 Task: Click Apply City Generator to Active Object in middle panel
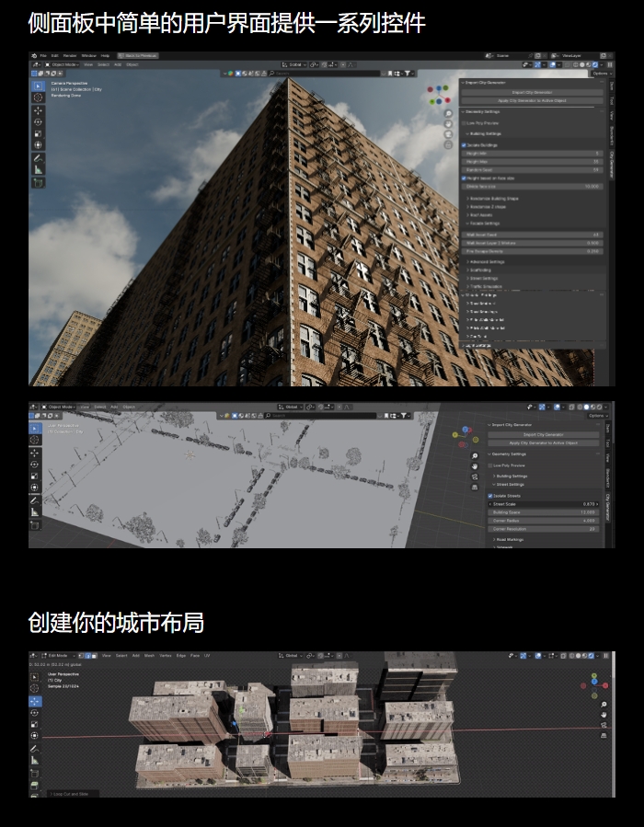pos(543,443)
